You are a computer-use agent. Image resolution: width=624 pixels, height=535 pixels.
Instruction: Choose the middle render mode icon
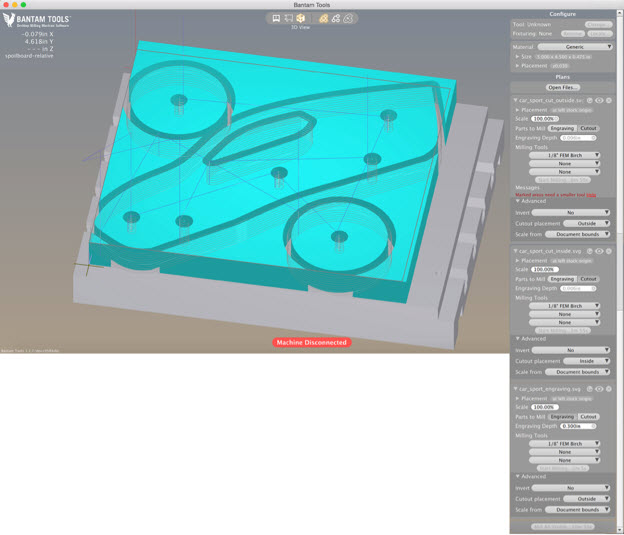[x=336, y=18]
